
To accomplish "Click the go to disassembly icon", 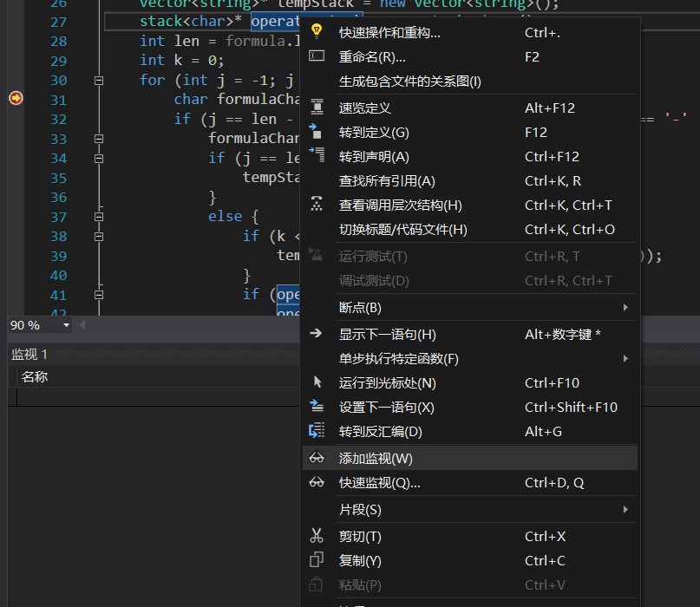I will 317,430.
